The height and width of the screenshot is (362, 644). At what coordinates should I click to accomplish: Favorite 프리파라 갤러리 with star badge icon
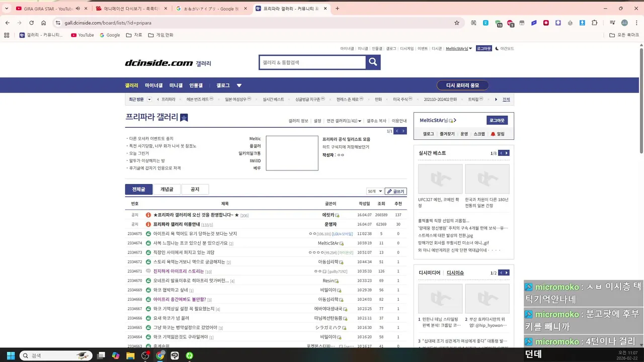pos(184,118)
